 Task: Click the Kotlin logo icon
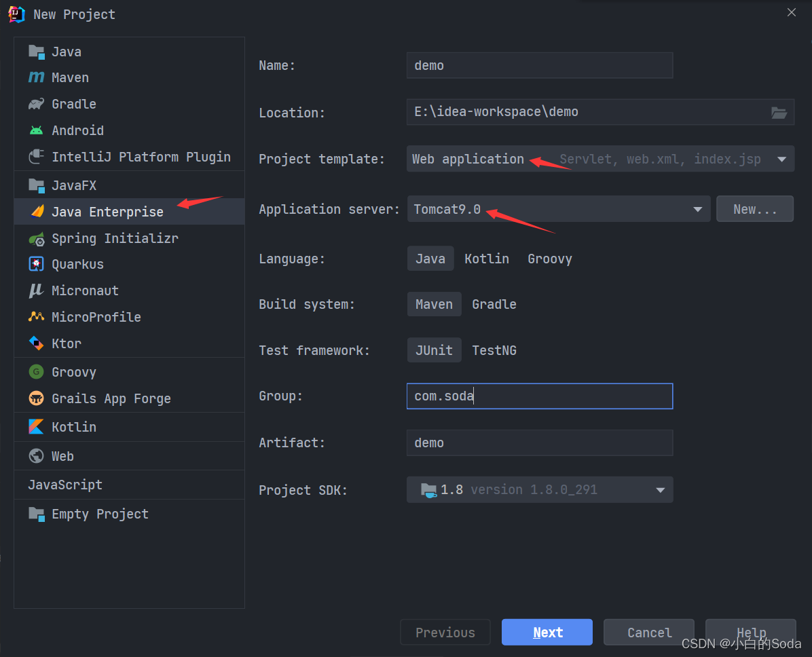coord(36,427)
